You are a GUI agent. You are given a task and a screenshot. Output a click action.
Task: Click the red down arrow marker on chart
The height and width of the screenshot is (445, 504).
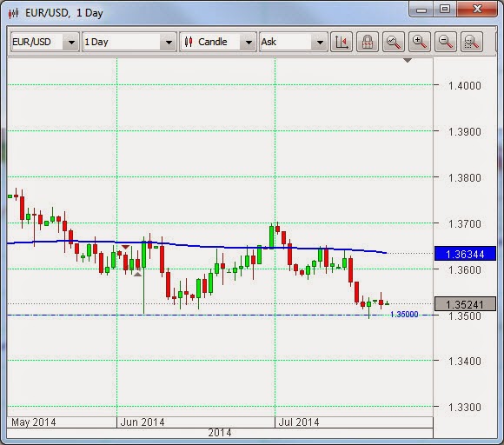click(125, 247)
